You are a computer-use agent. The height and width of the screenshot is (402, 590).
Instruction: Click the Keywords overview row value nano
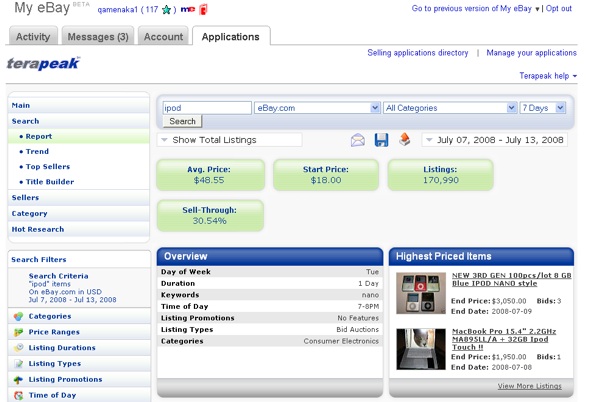[370, 295]
